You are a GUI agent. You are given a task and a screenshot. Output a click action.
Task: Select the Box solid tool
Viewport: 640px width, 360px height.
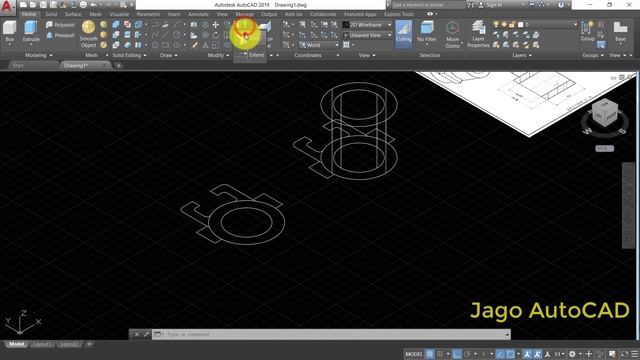tap(9, 32)
